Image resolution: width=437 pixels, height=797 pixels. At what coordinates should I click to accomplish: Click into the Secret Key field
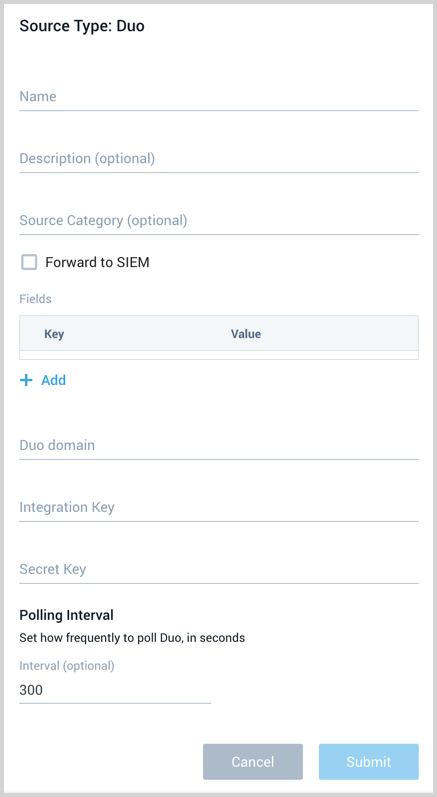click(x=219, y=570)
